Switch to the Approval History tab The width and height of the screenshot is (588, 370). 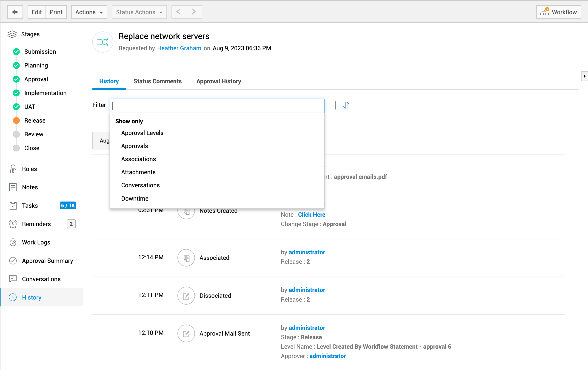[219, 81]
